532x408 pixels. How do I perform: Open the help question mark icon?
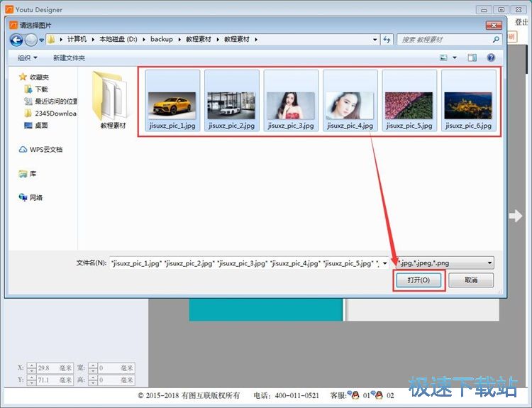[x=490, y=57]
